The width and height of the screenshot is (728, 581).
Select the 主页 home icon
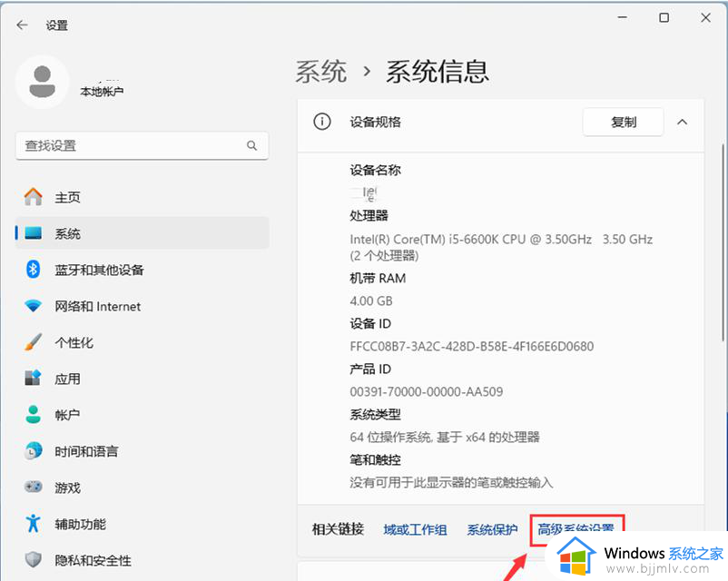(x=33, y=197)
